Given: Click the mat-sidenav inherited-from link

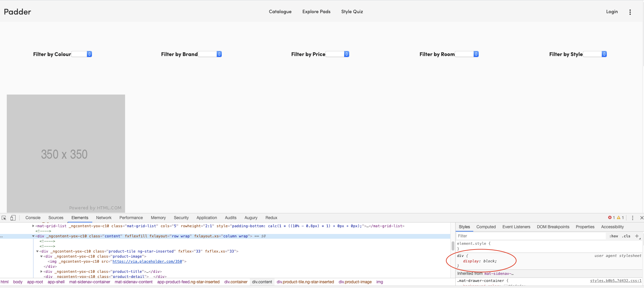Looking at the screenshot, I should point(499,273).
